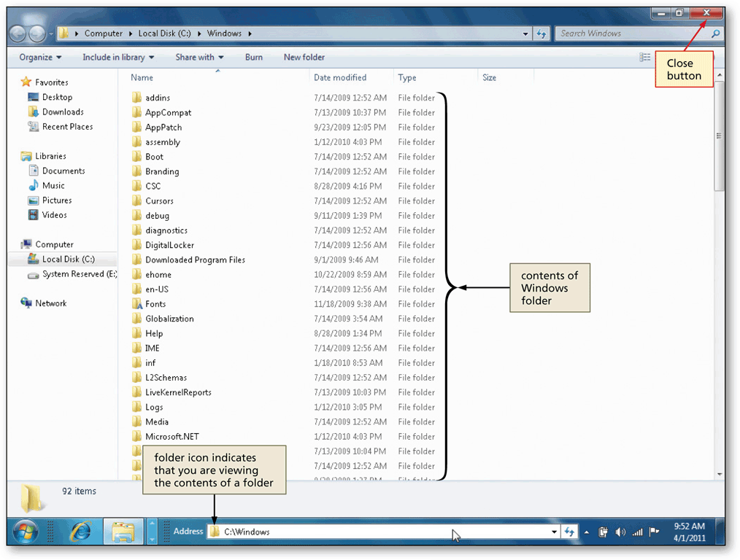Image resolution: width=740 pixels, height=560 pixels.
Task: Open Recent Places in Favorites
Action: (67, 126)
